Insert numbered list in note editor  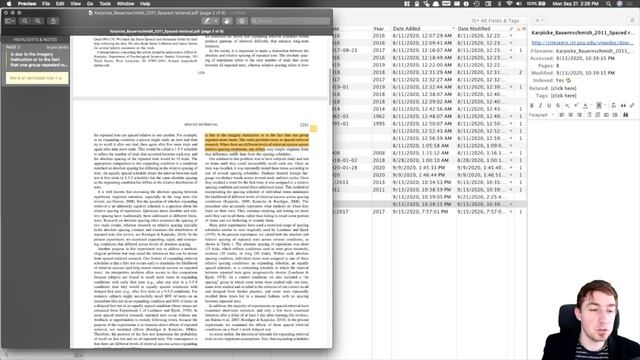[598, 115]
